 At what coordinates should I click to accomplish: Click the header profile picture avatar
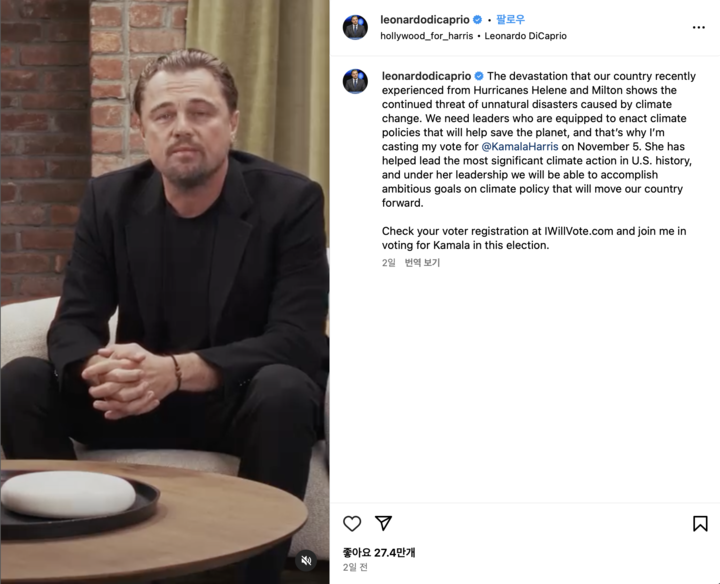[355, 27]
